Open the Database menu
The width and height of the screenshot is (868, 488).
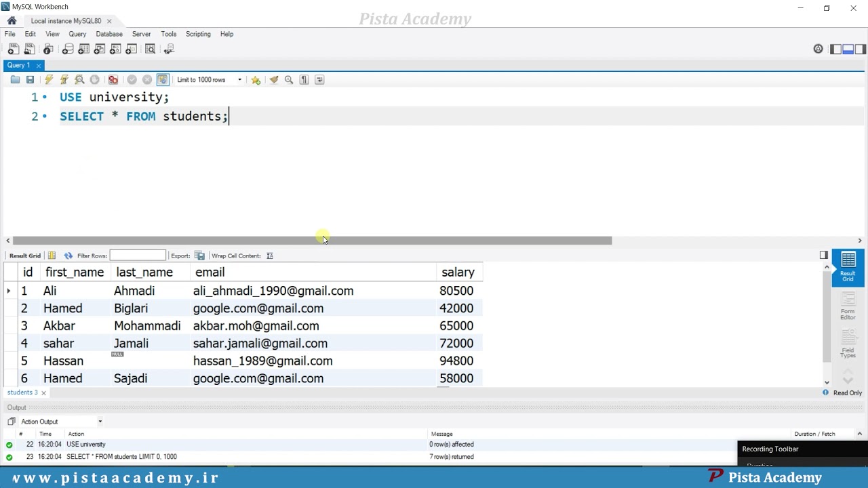[x=109, y=34]
